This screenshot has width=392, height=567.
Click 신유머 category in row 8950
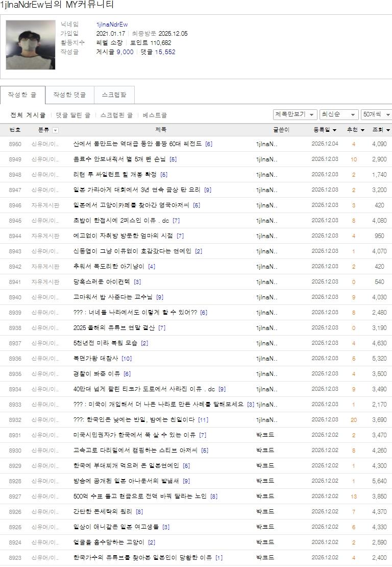(45, 144)
